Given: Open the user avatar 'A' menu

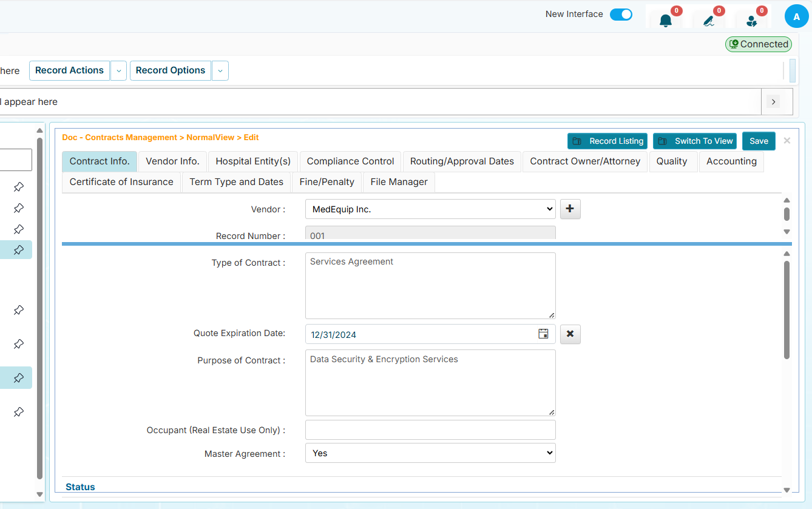Looking at the screenshot, I should (796, 17).
